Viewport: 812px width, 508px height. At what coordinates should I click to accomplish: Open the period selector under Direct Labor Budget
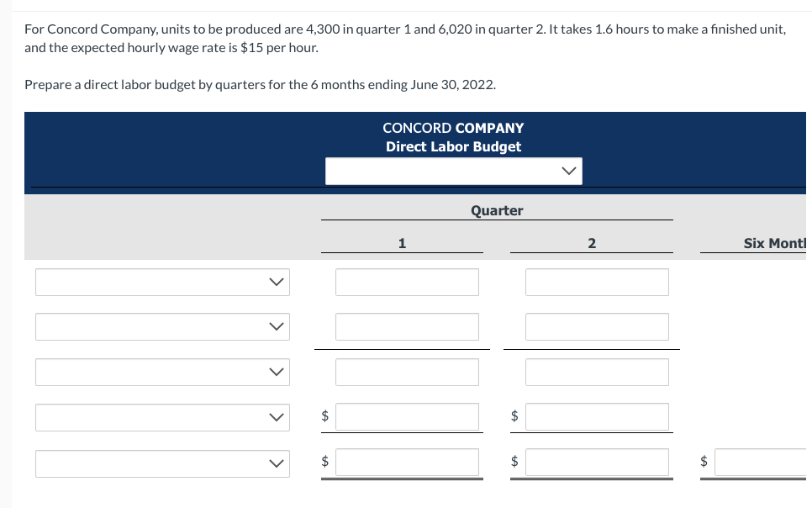tap(454, 171)
